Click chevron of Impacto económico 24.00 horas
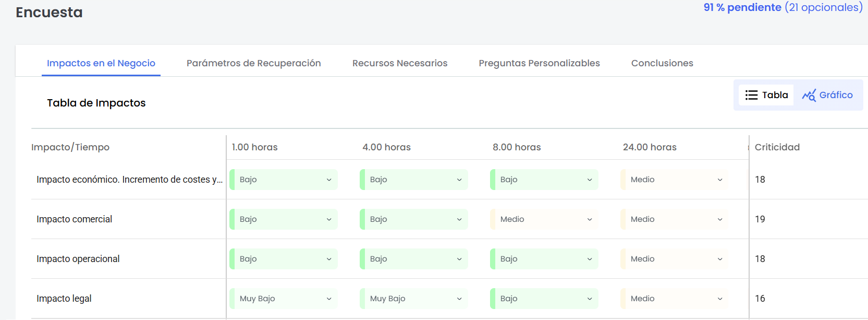 [x=720, y=180]
